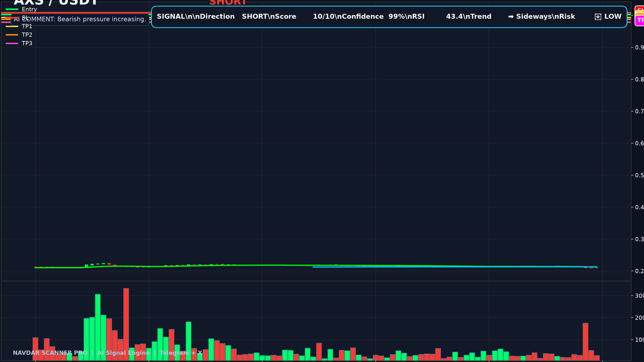Click the pink TP3 legend line swatch
Viewport: 644px width, 362px height.
tap(12, 43)
